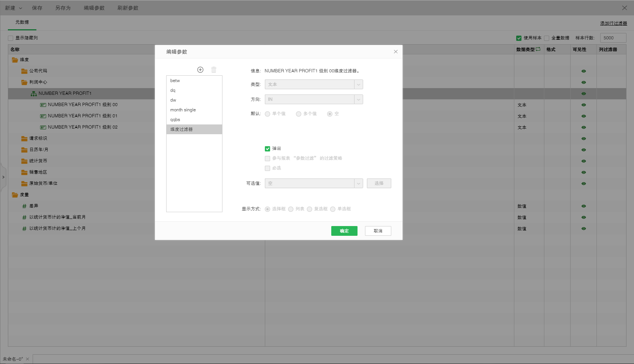The image size is (634, 364).
Task: Close the 未命名-0 bottom tab
Action: pos(27,359)
